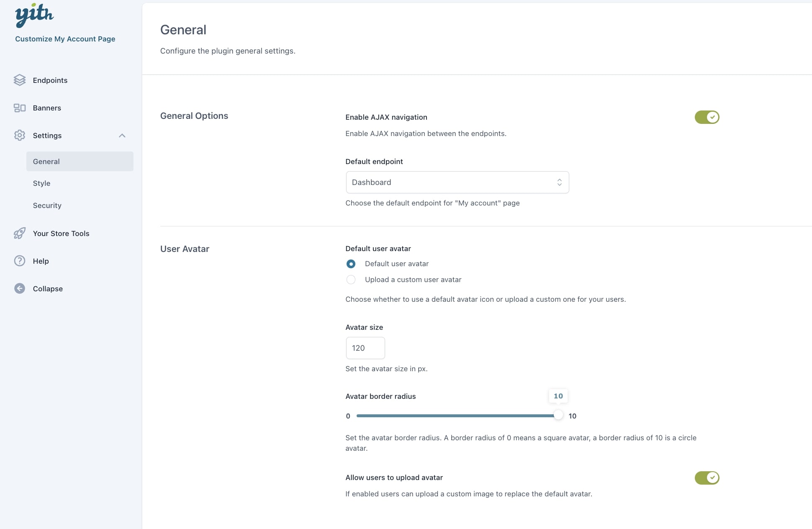Click the Customize My Account Page title
Image resolution: width=812 pixels, height=529 pixels.
coord(65,39)
